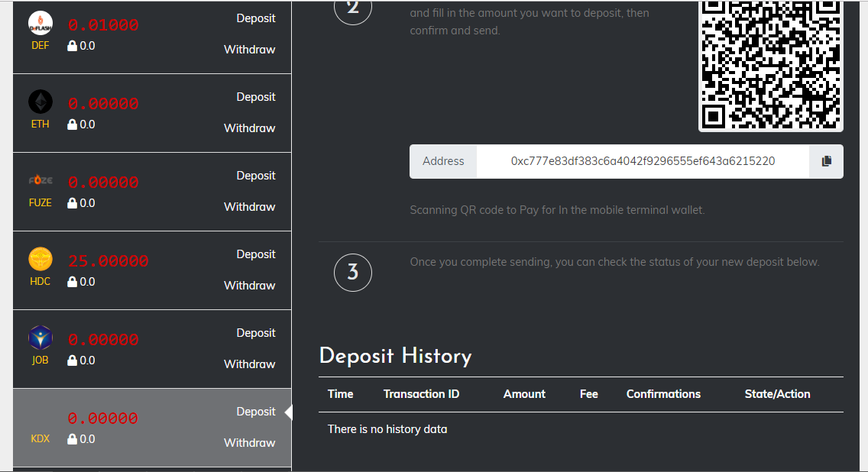
Task: Open Deposit for JOB
Action: click(x=256, y=332)
